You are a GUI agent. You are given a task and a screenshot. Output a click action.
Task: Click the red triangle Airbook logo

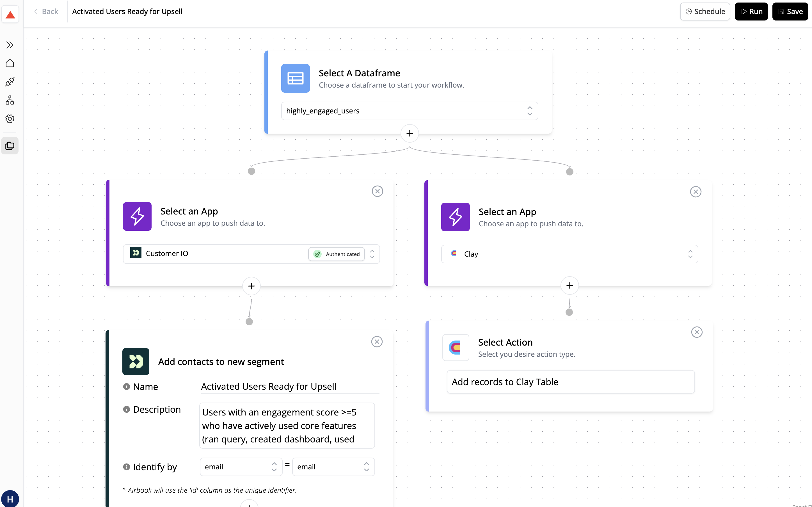pyautogui.click(x=10, y=14)
